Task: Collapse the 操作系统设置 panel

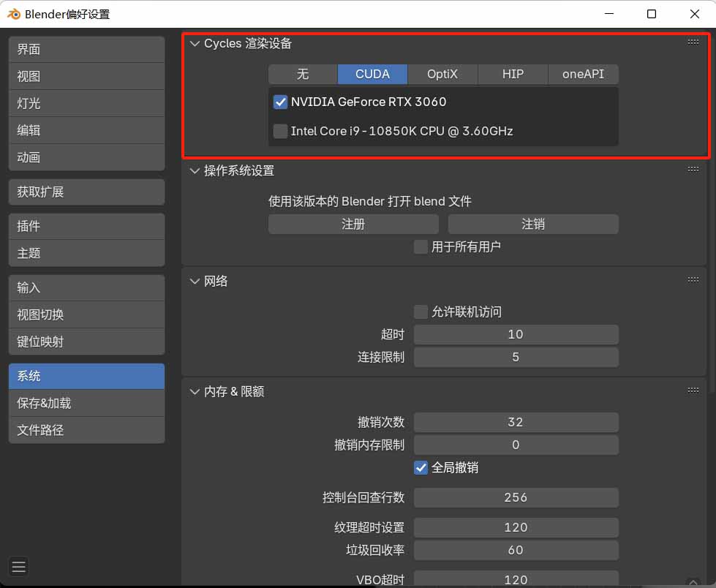Action: [195, 170]
